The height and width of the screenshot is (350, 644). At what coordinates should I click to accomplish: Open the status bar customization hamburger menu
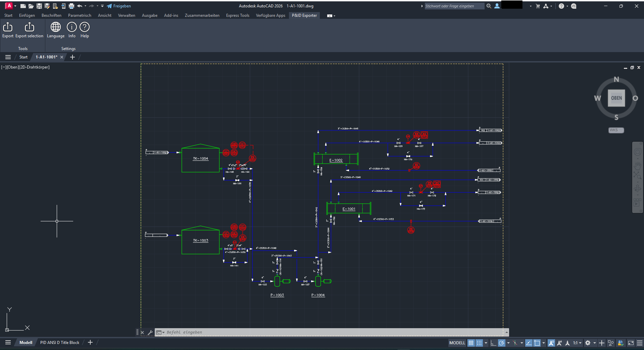[x=640, y=343]
